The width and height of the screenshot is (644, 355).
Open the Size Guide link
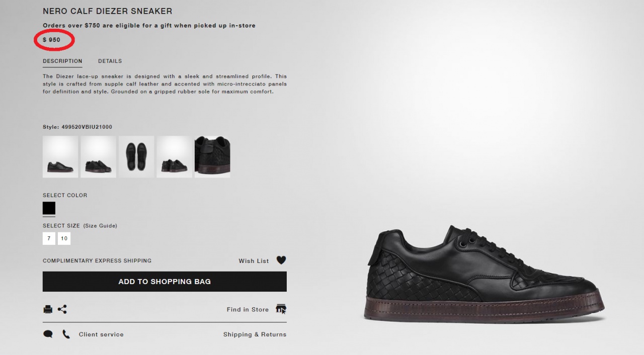(x=100, y=226)
